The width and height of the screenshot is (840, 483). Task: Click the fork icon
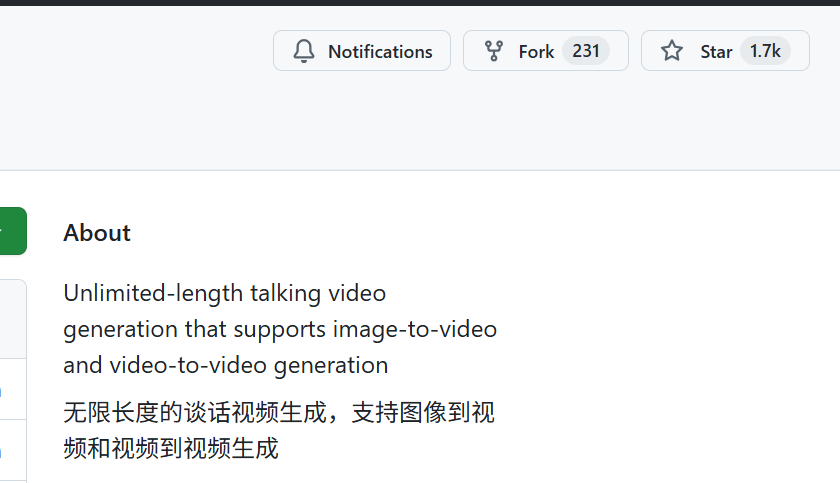click(493, 51)
